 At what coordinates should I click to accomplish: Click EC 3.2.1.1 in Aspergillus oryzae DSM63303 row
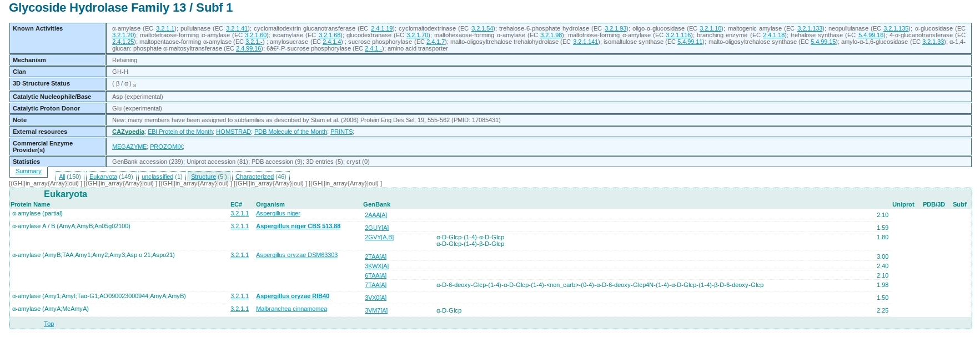point(239,255)
